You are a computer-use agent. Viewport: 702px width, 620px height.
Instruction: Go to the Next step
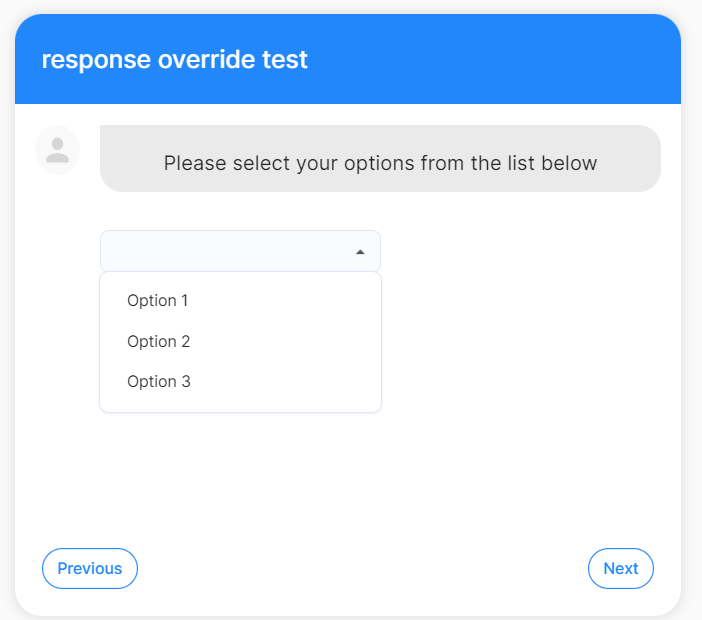click(621, 569)
